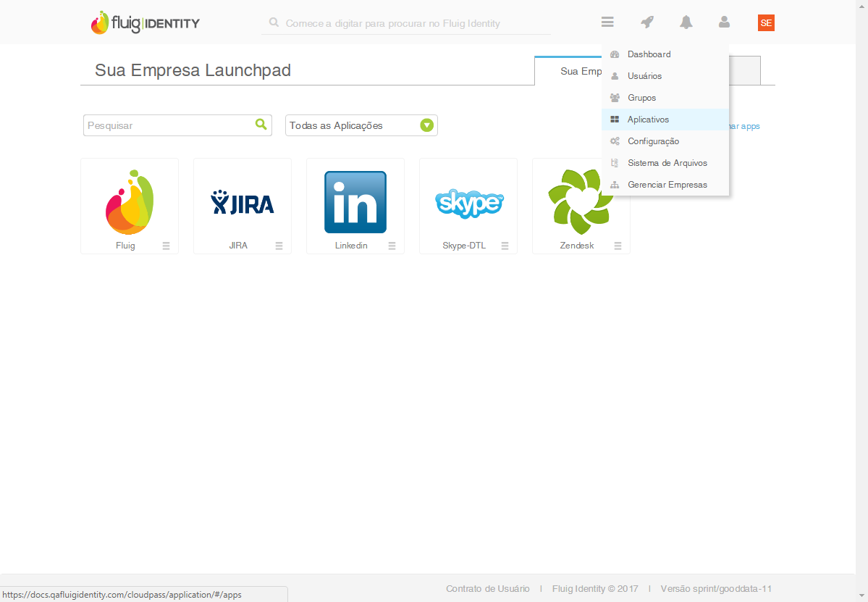Screen dimensions: 868x602
Task: Open the bell notifications icon
Action: pos(686,22)
